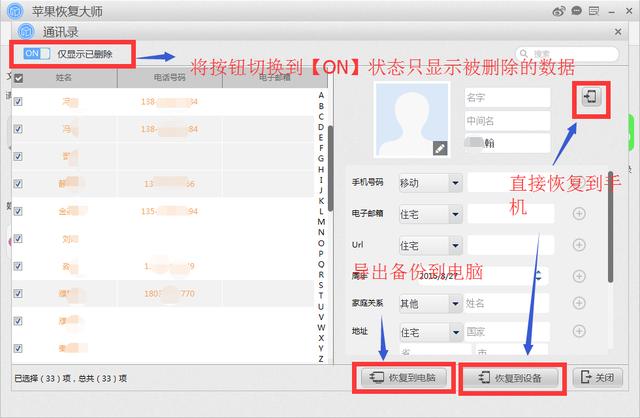Jump to letter T in alphabet index

pyautogui.click(x=321, y=296)
